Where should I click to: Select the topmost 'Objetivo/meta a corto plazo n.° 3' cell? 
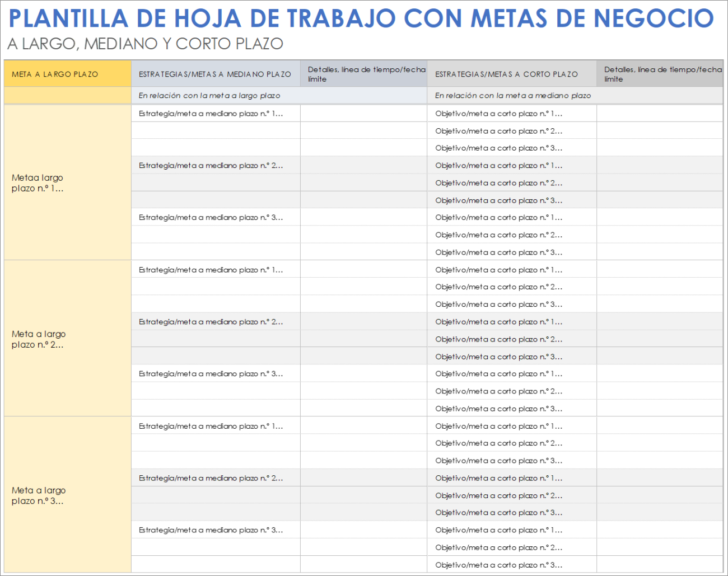499,147
